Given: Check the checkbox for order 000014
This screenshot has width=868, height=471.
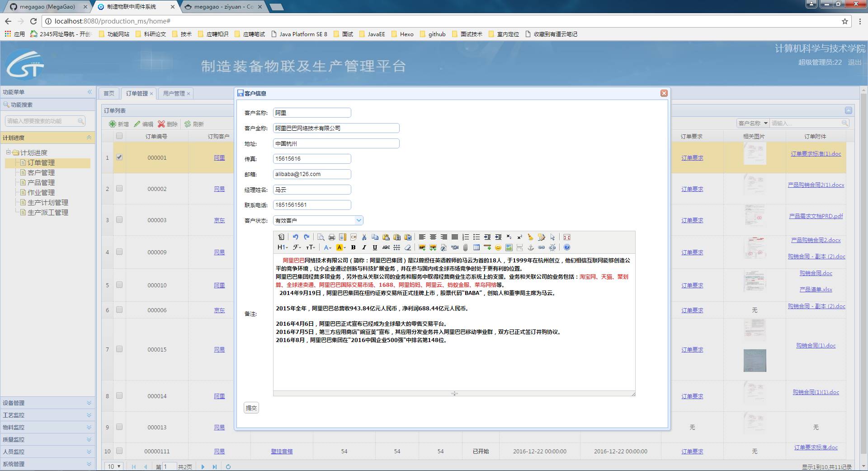Looking at the screenshot, I should pos(119,396).
